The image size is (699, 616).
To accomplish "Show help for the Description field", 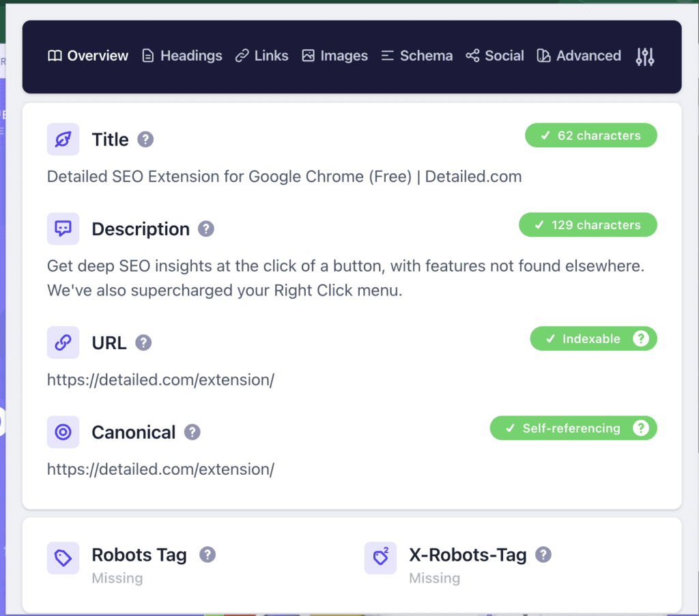I will tap(206, 229).
